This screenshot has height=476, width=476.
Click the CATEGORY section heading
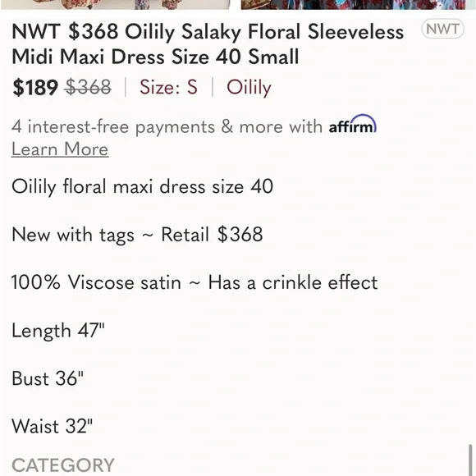[x=63, y=465]
